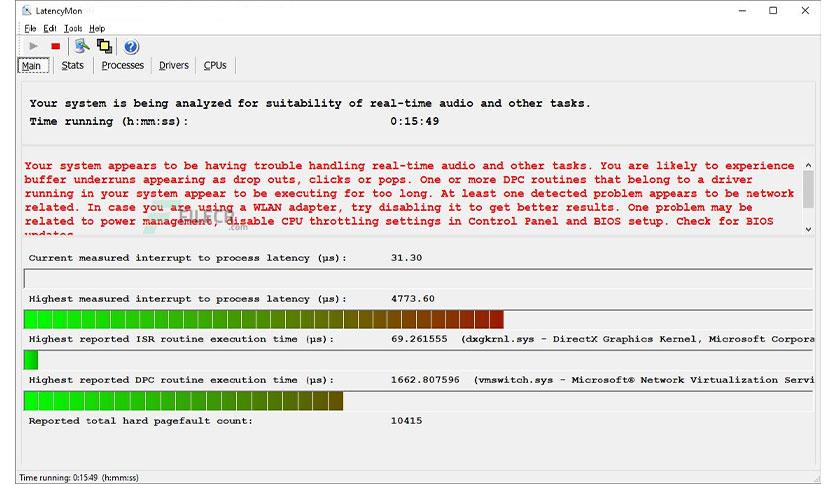
Task: Click the 'Your system is being analyzed' heading
Action: [310, 103]
